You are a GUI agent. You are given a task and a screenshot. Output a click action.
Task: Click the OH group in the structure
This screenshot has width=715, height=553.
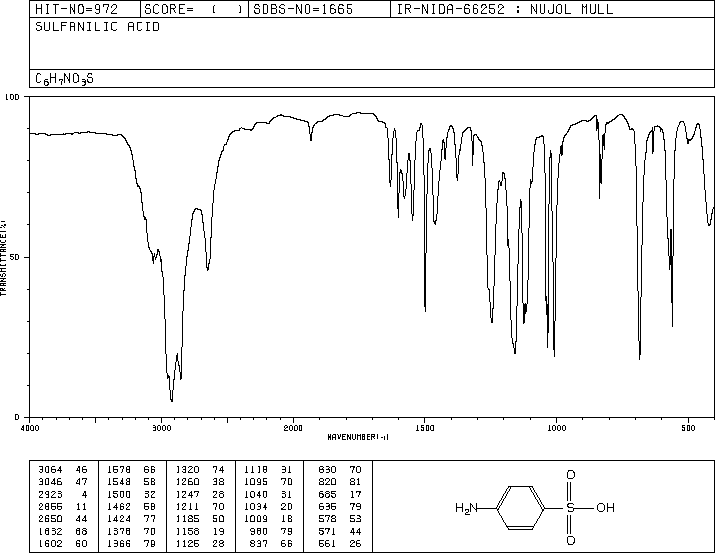[606, 507]
